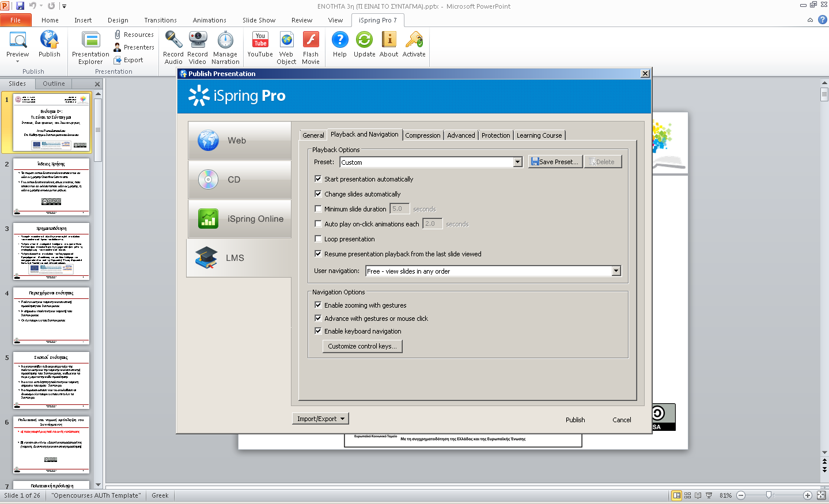Viewport: 829px width, 504px height.
Task: Toggle Start presentation automatically
Action: click(318, 179)
